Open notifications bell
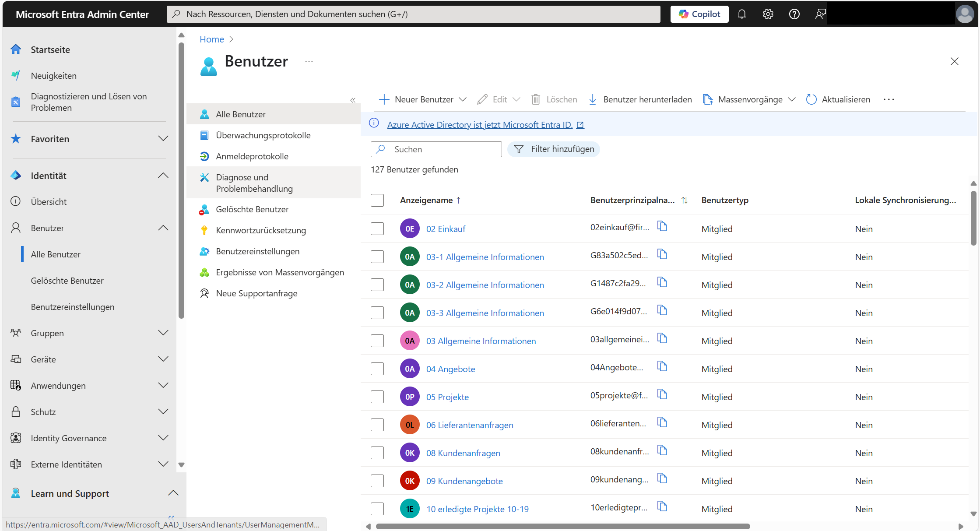The height and width of the screenshot is (531, 980). (x=741, y=14)
